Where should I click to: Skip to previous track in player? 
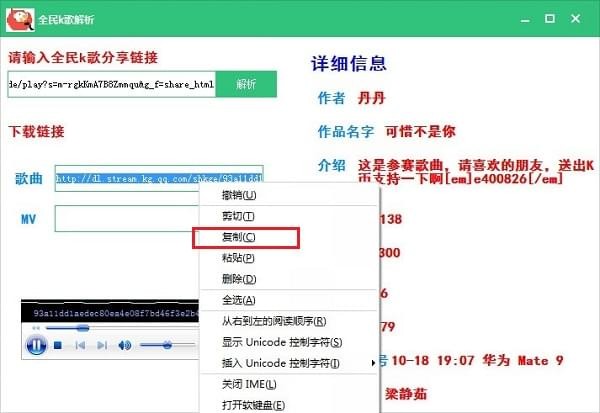tap(80, 345)
